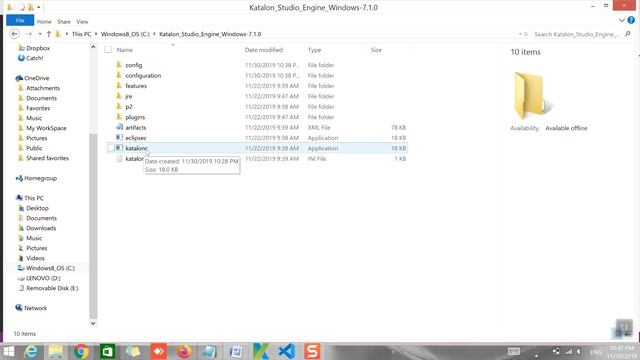Navigate to Windows8_OS (C:) in breadcrumb
Viewport: 640px width, 360px height.
click(x=125, y=34)
